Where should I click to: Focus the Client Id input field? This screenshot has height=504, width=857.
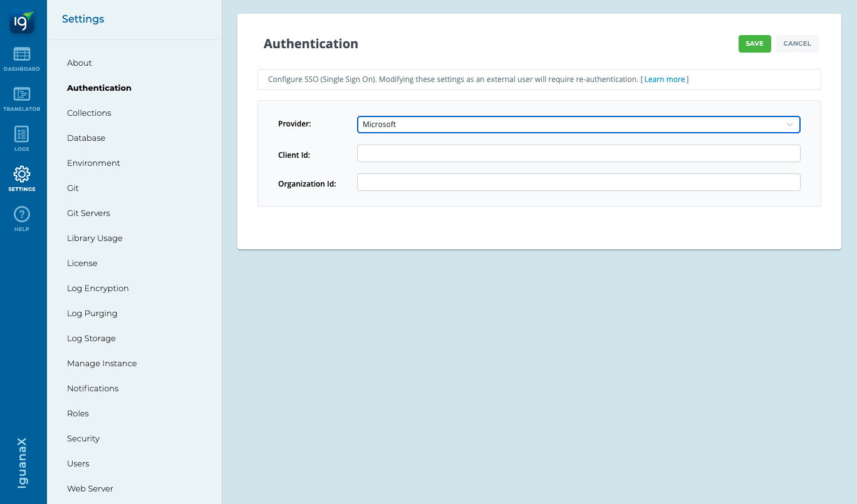[578, 153]
